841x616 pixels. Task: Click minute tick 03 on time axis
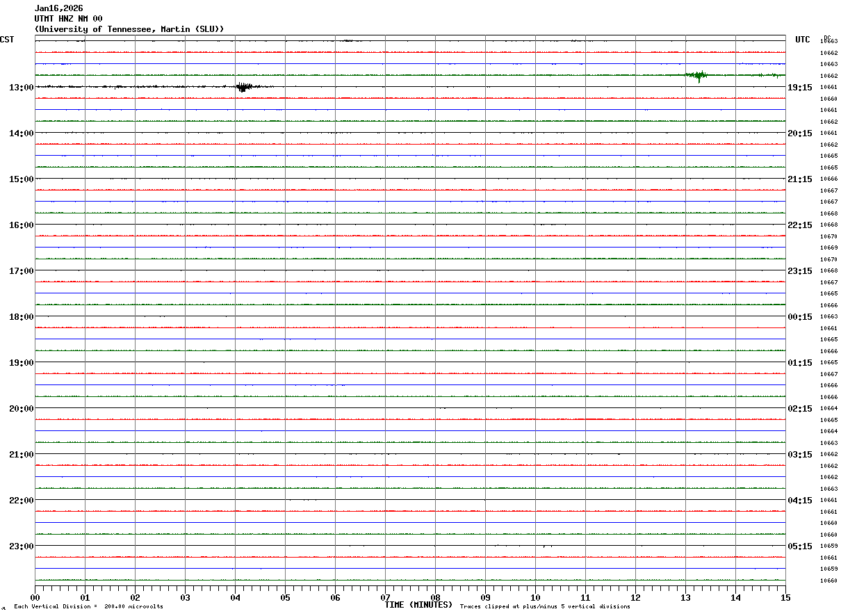coord(185,597)
